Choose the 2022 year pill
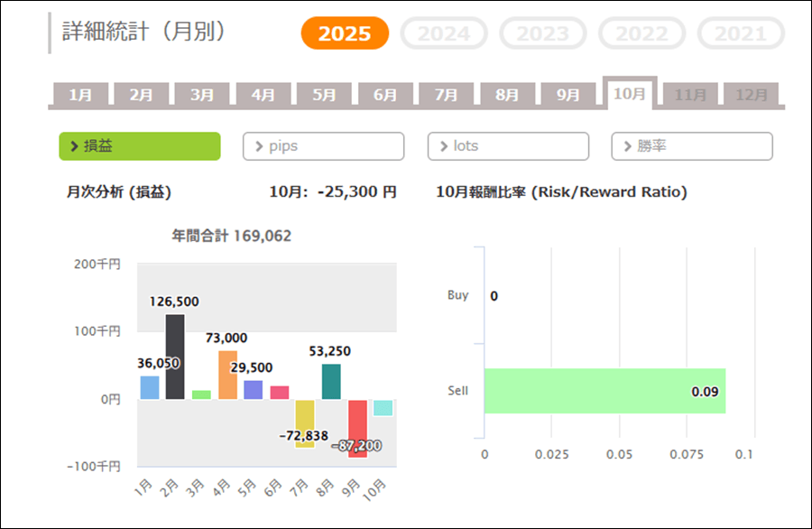 tap(642, 33)
